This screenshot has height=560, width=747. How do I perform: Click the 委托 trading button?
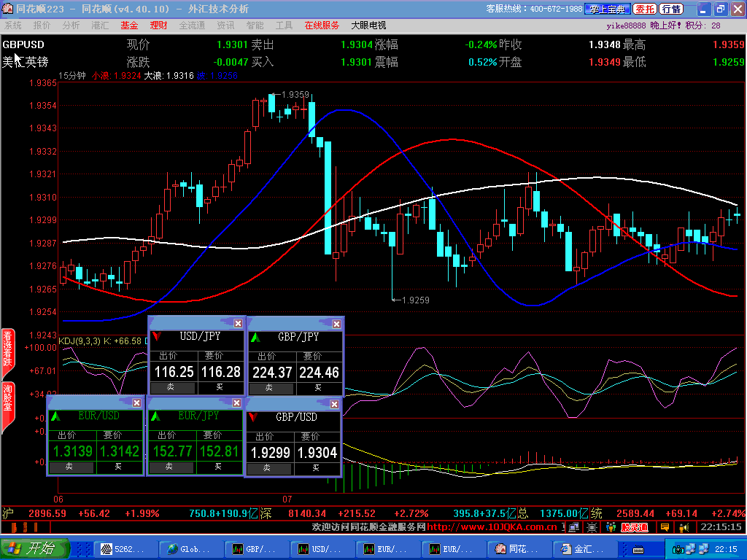pos(645,9)
